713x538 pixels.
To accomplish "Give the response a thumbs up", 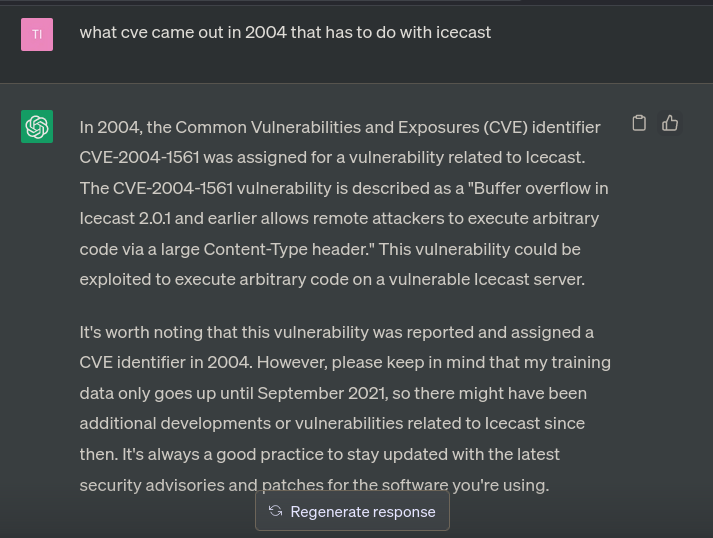I will click(x=670, y=123).
